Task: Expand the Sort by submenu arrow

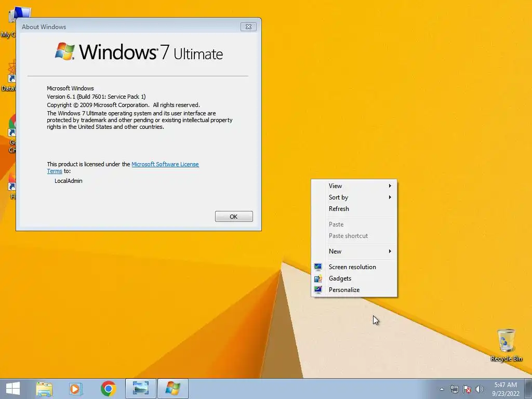Action: 390,197
